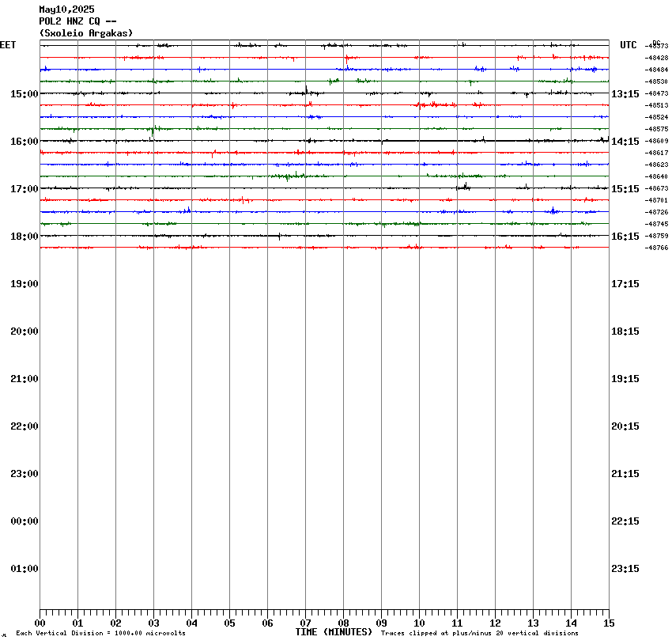Click minute 10 on the time axis
672x644 pixels.
pos(419,624)
